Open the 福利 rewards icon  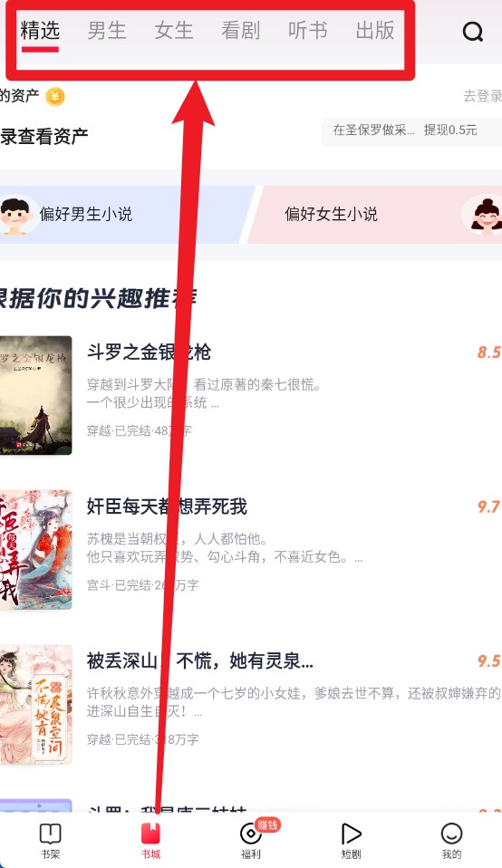point(251,834)
